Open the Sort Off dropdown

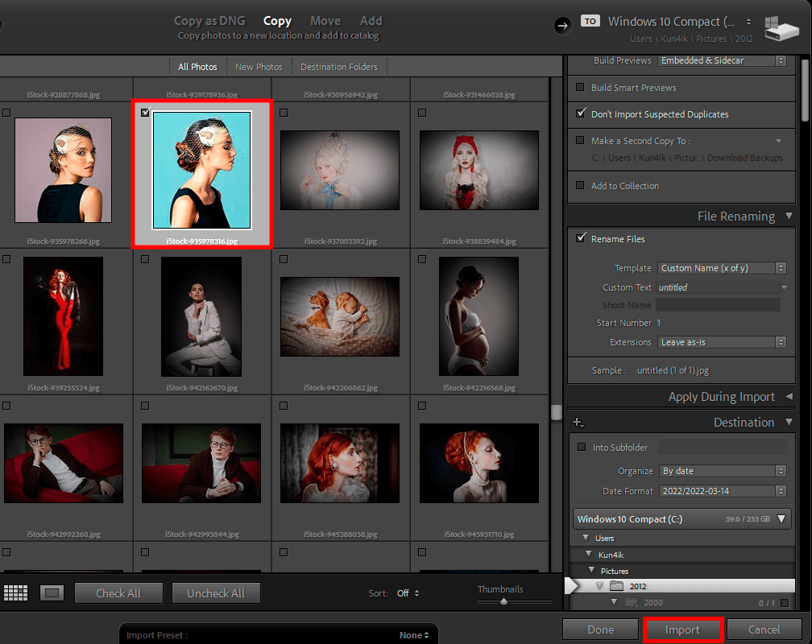[408, 593]
